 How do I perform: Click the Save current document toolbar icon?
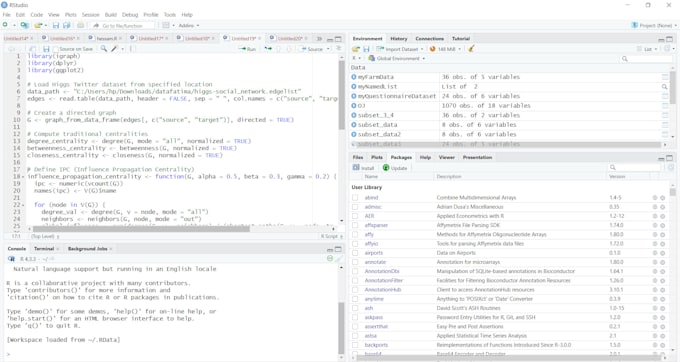56,26
